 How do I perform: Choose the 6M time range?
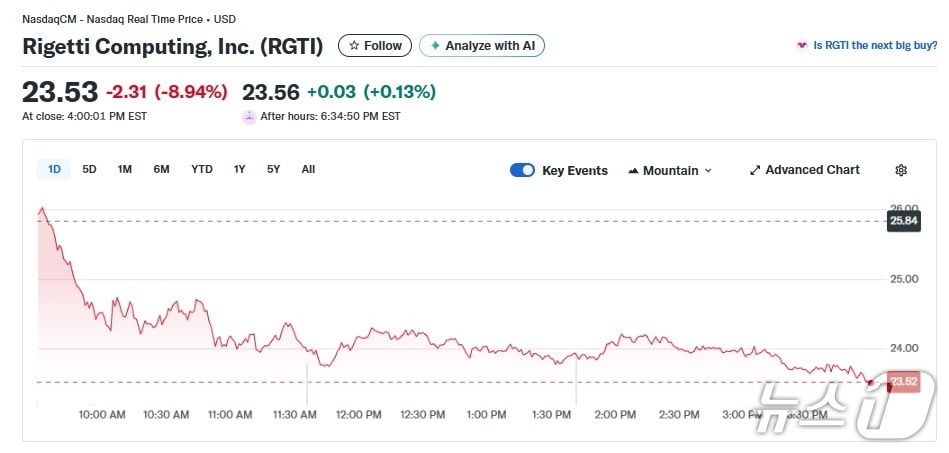coord(161,169)
